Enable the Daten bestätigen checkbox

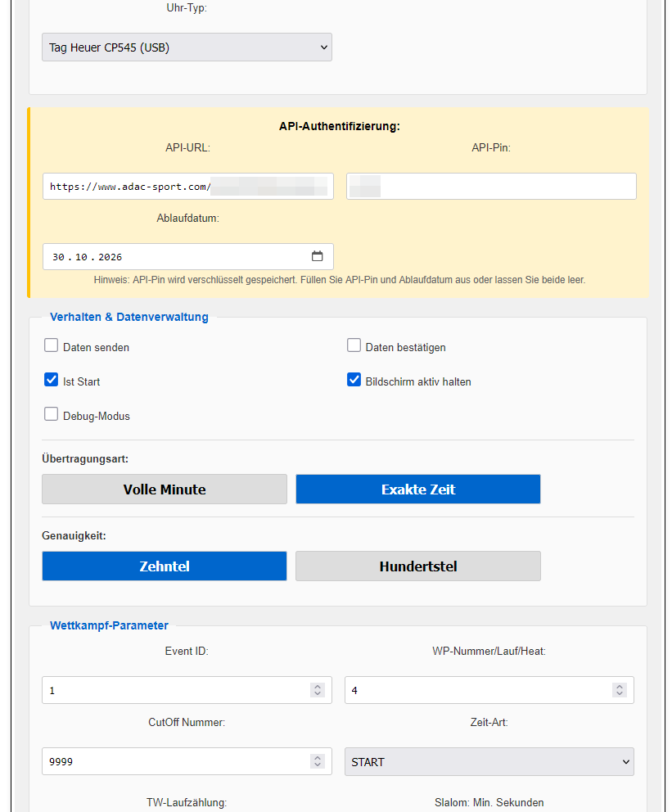coord(354,345)
